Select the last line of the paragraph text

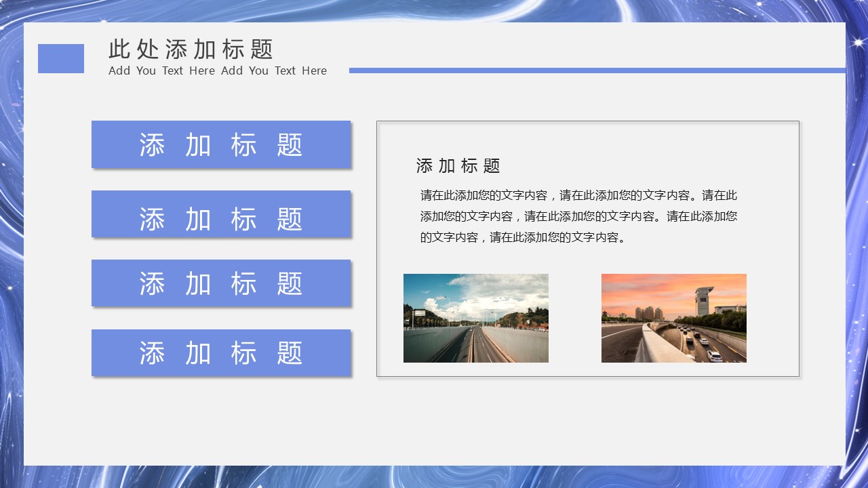[523, 237]
